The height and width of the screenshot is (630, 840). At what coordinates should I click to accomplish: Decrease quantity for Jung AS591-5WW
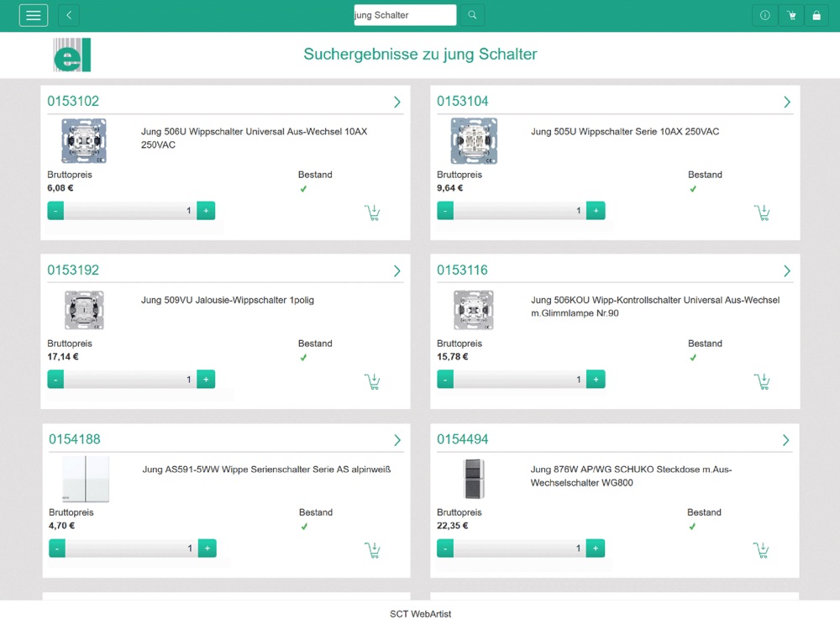(57, 548)
